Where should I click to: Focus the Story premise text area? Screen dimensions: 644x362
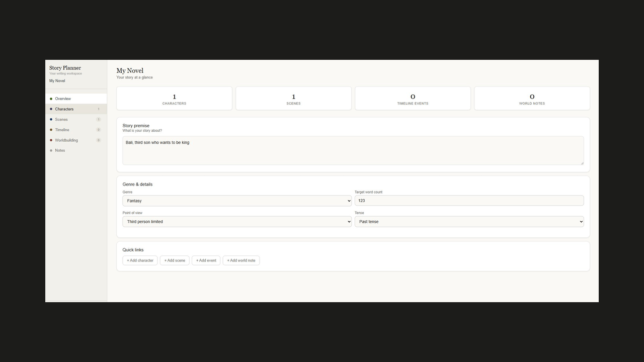click(x=353, y=150)
